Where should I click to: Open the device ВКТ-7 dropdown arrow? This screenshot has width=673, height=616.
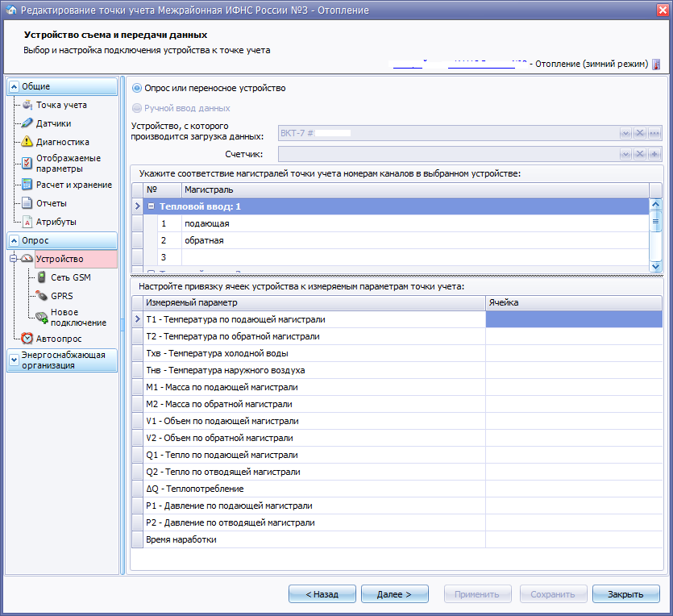[x=625, y=133]
